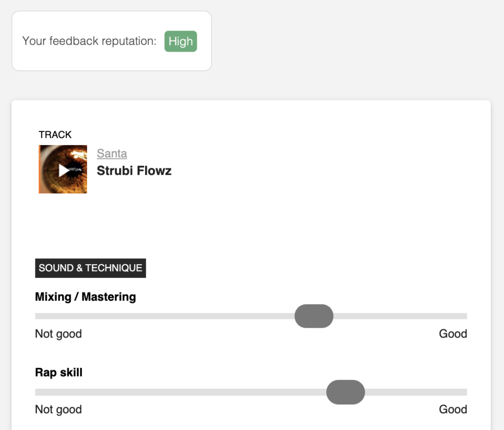Click the Not good label under Rap skill

58,409
